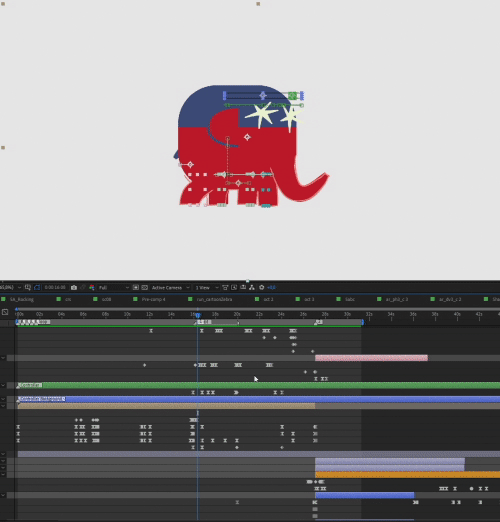
Task: Click the reset exposure aperture icon
Action: [x=262, y=287]
